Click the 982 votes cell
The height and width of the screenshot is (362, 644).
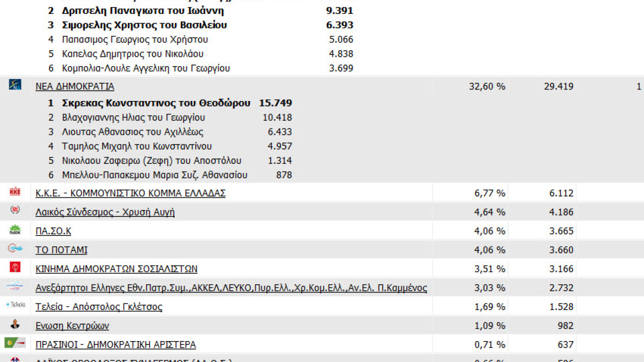(566, 326)
